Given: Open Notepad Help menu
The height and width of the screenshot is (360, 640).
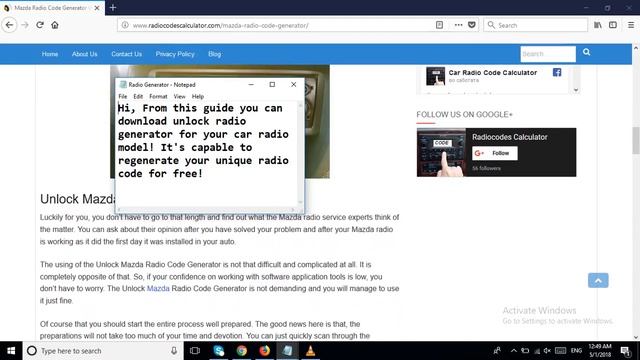Looking at the screenshot, I should pyautogui.click(x=198, y=96).
